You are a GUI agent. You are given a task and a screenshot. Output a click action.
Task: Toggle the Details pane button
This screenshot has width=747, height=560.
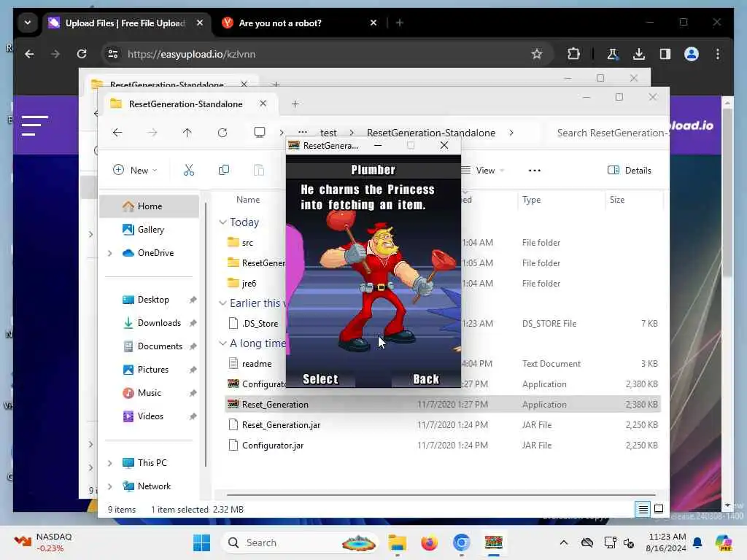pos(630,170)
